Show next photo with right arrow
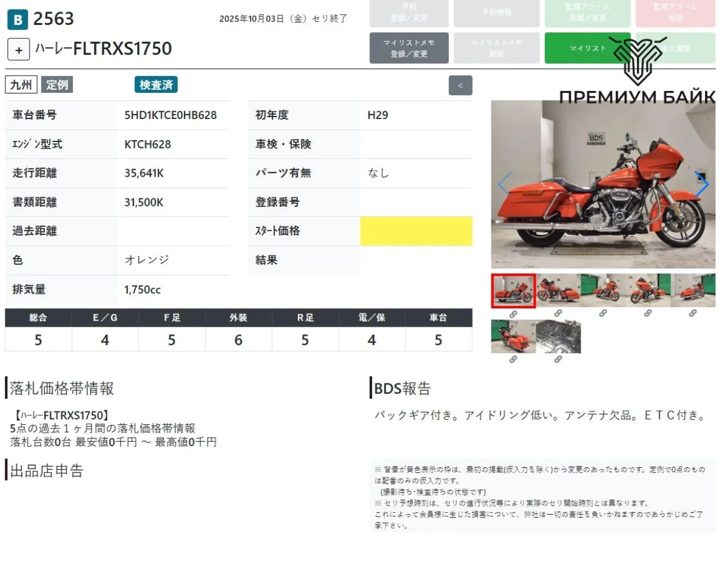The width and height of the screenshot is (728, 562). (x=701, y=185)
